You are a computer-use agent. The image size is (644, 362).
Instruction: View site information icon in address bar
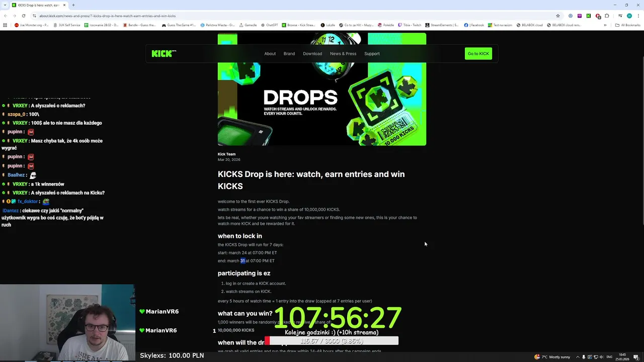click(34, 16)
